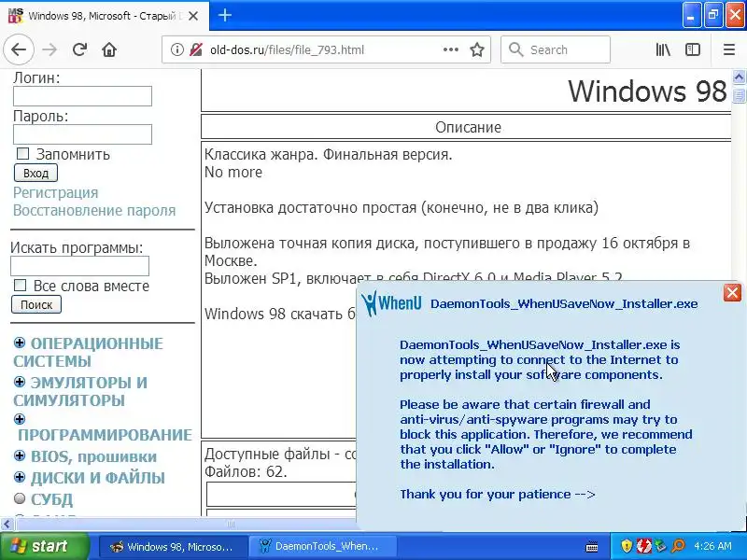The height and width of the screenshot is (560, 747).
Task: Open the ПРОГРАММИРОВАНИЕ link
Action: point(105,435)
